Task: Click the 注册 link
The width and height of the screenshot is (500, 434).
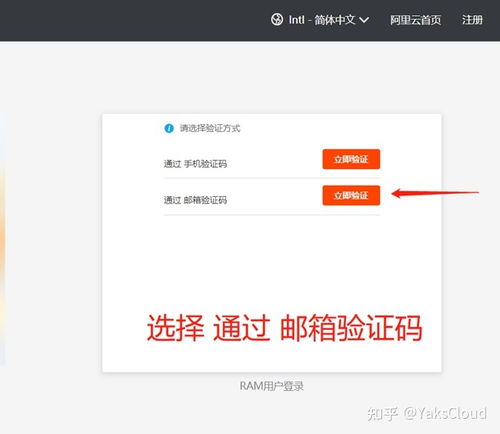Action: click(x=472, y=20)
